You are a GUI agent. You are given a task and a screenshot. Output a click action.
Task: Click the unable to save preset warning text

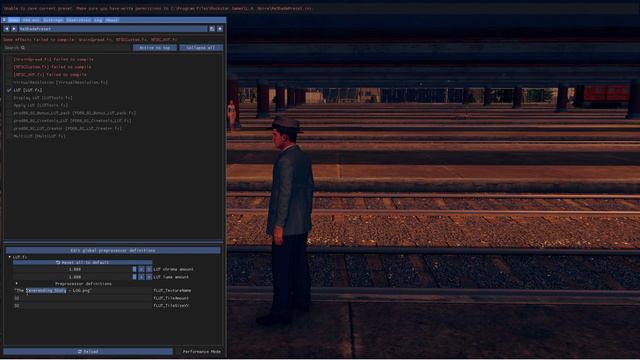pos(157,8)
